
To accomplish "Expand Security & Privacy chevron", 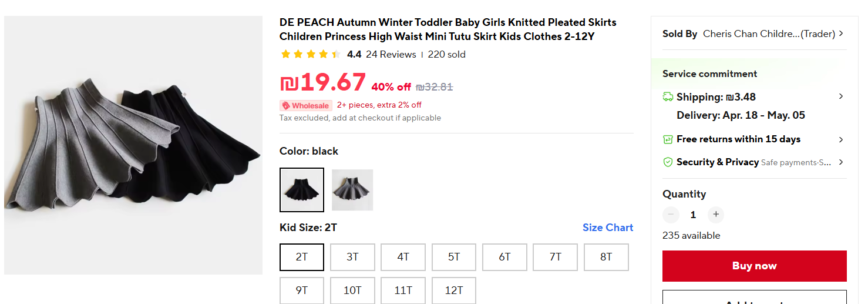I will [841, 162].
